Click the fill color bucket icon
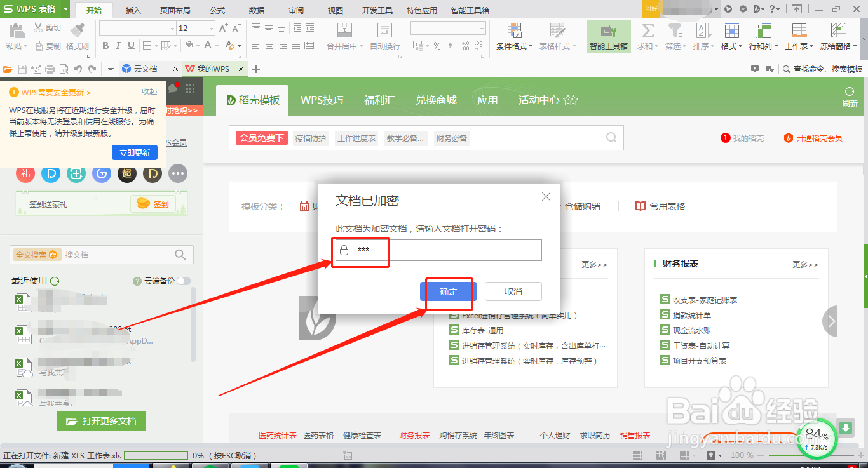The width and height of the screenshot is (868, 468). pos(189,46)
